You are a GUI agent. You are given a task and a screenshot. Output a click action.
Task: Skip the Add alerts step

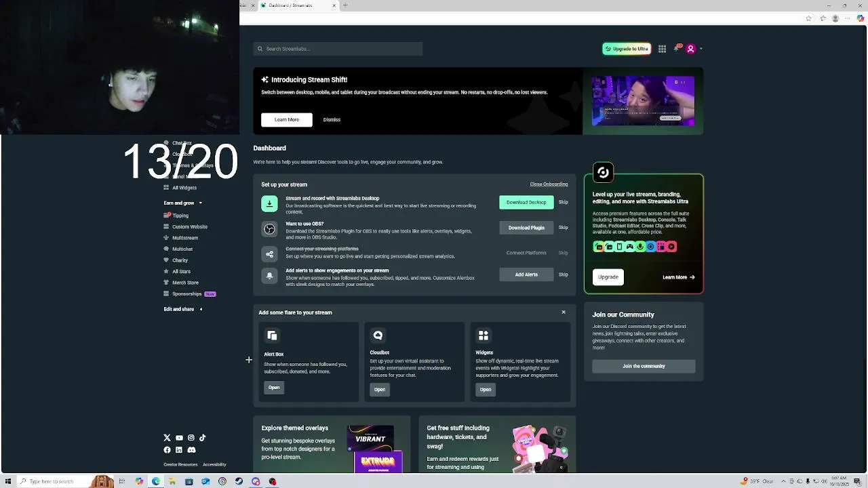point(563,274)
